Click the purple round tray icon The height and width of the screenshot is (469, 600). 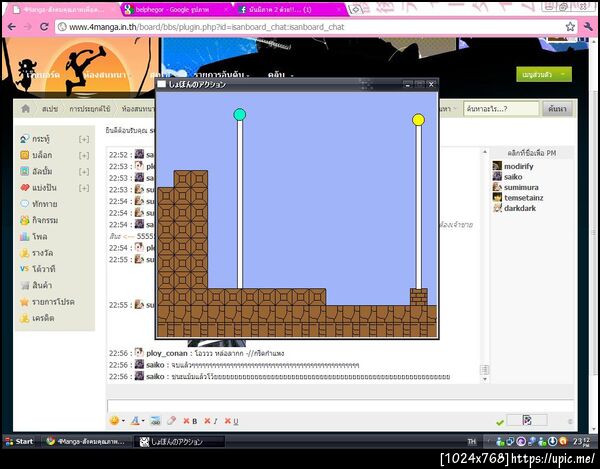coord(521,441)
